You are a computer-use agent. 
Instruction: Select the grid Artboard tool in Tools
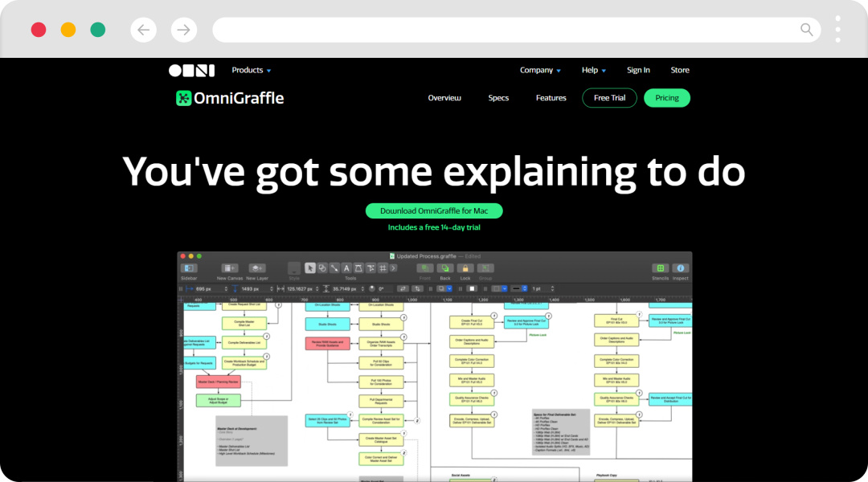(x=383, y=268)
